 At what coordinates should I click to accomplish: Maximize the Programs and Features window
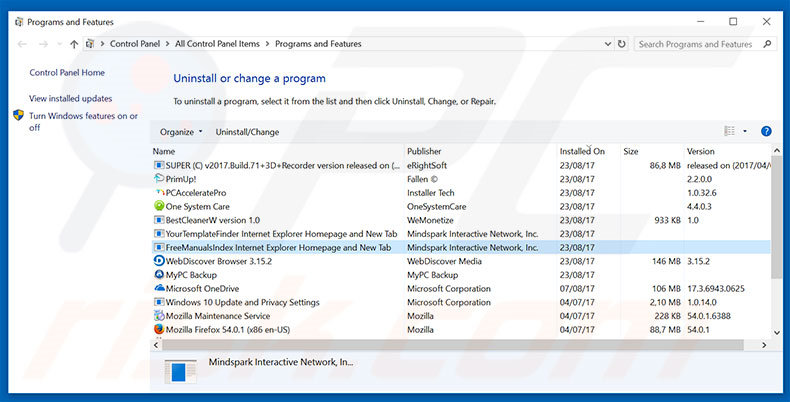pyautogui.click(x=733, y=22)
